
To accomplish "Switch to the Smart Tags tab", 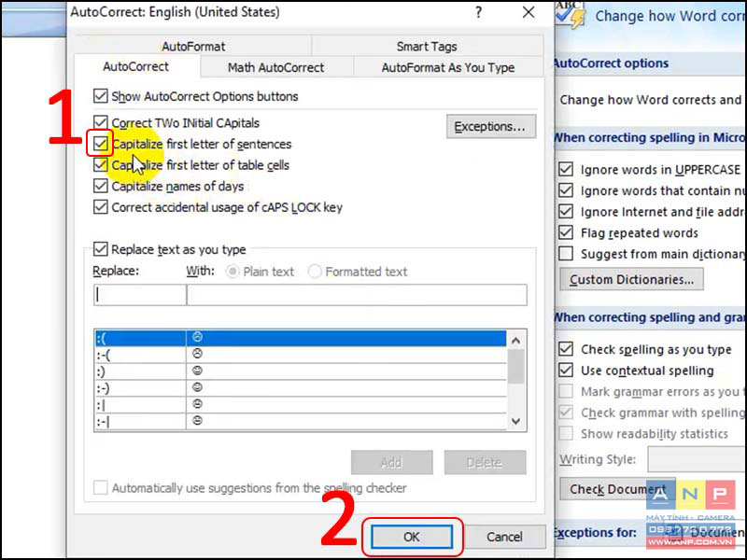I will (x=427, y=46).
